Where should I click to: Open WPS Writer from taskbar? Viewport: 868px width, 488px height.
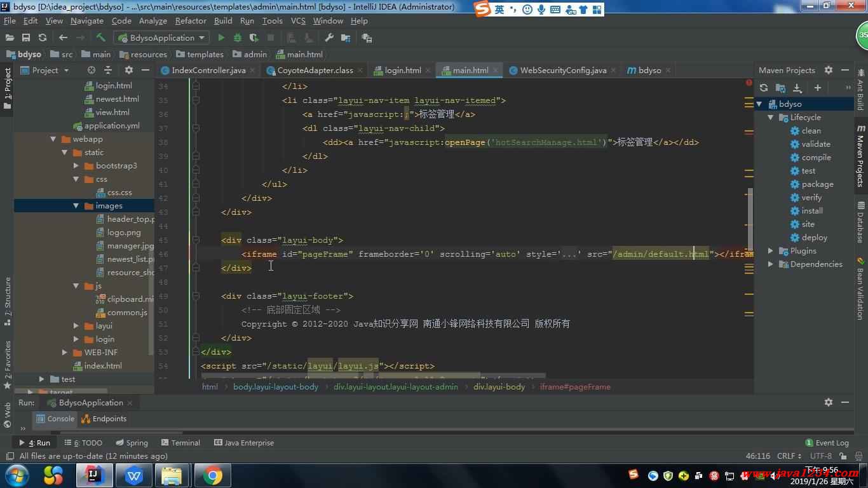(133, 475)
